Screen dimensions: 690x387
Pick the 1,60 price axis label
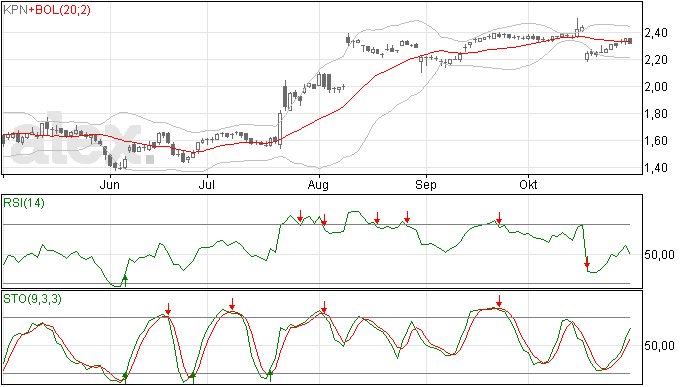click(656, 141)
